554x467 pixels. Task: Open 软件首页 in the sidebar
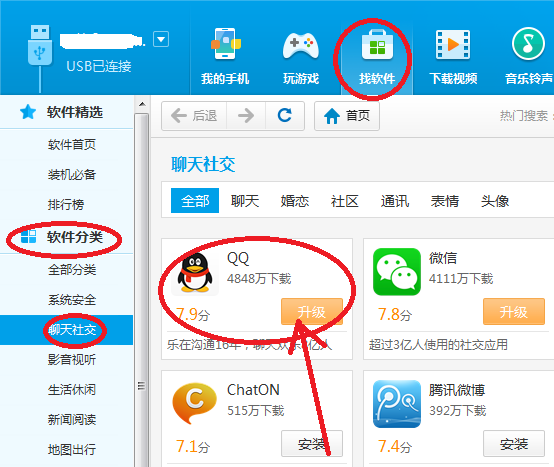click(72, 144)
